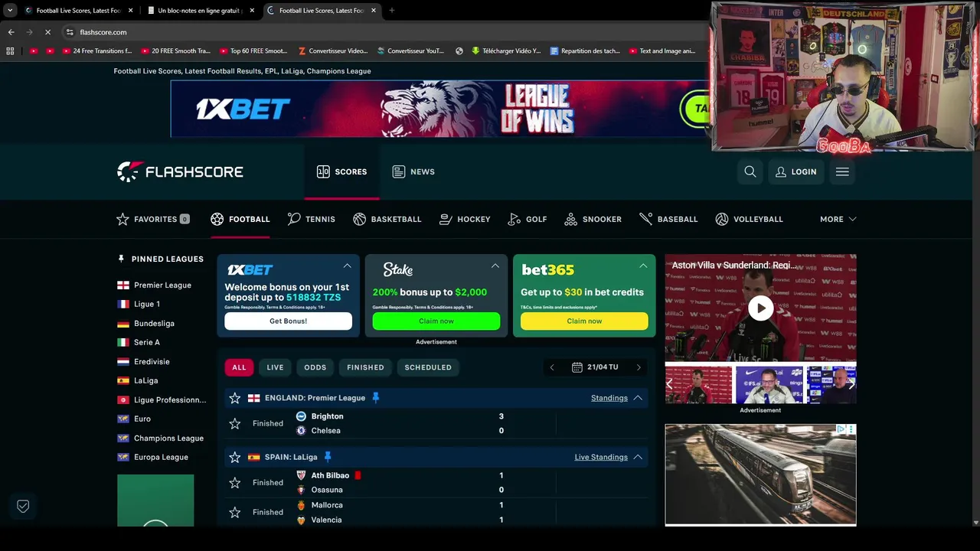
Task: Open the Scores tab
Action: click(x=341, y=171)
